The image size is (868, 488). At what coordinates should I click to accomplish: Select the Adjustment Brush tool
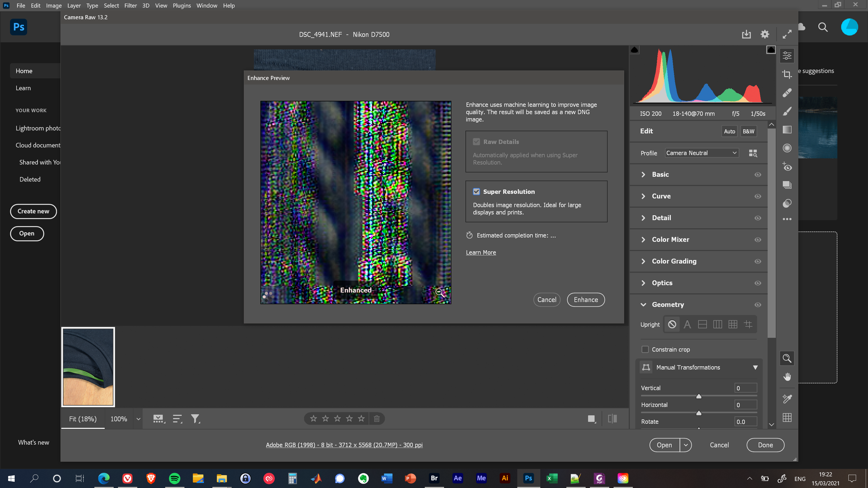tap(787, 111)
